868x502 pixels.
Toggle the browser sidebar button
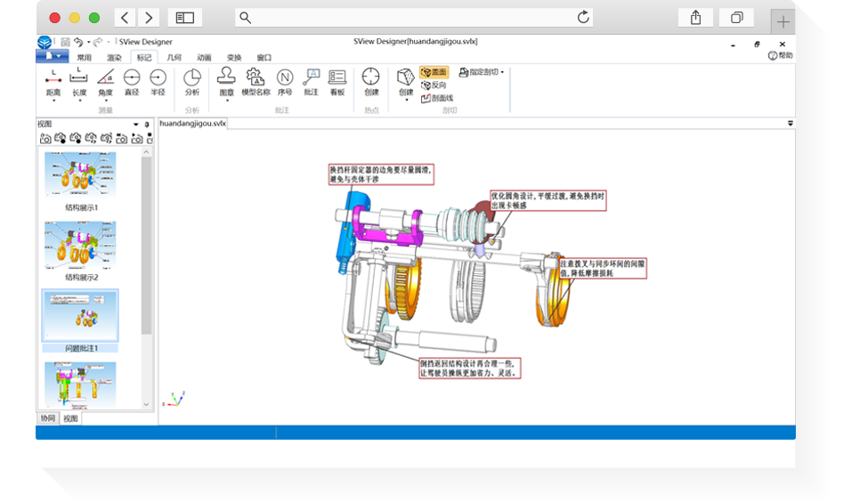click(185, 18)
